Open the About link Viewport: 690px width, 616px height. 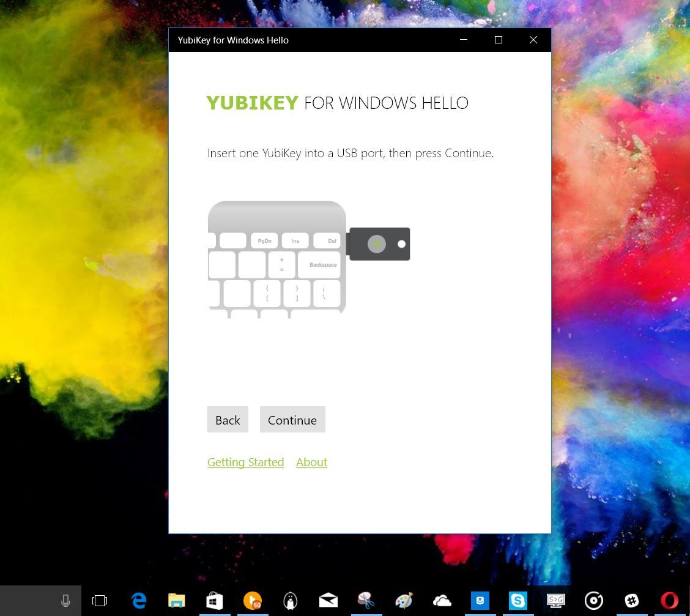pos(311,462)
